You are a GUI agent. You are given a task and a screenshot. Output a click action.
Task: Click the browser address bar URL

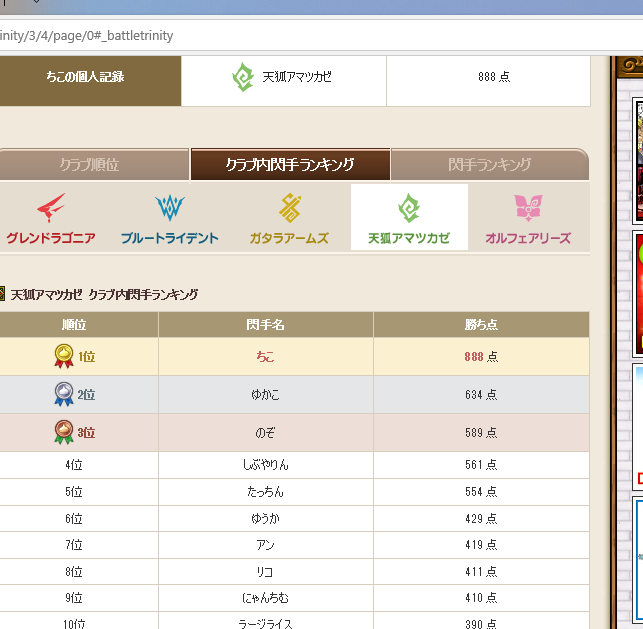click(x=87, y=36)
